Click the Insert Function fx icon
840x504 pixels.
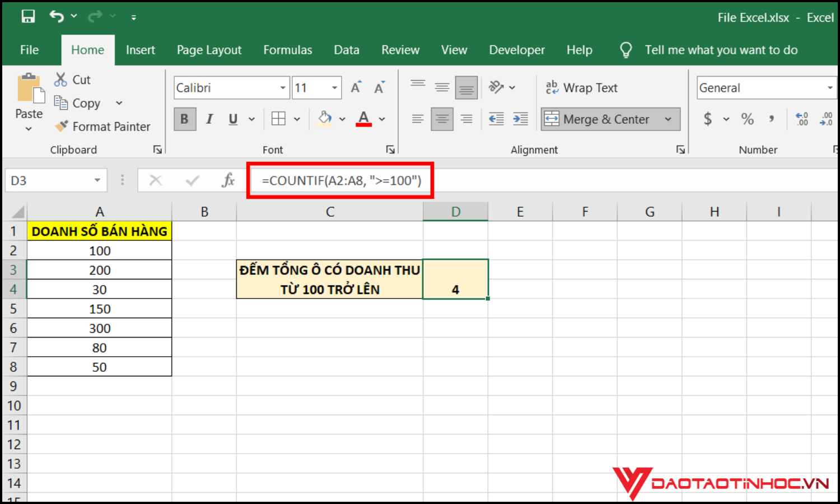click(x=228, y=180)
